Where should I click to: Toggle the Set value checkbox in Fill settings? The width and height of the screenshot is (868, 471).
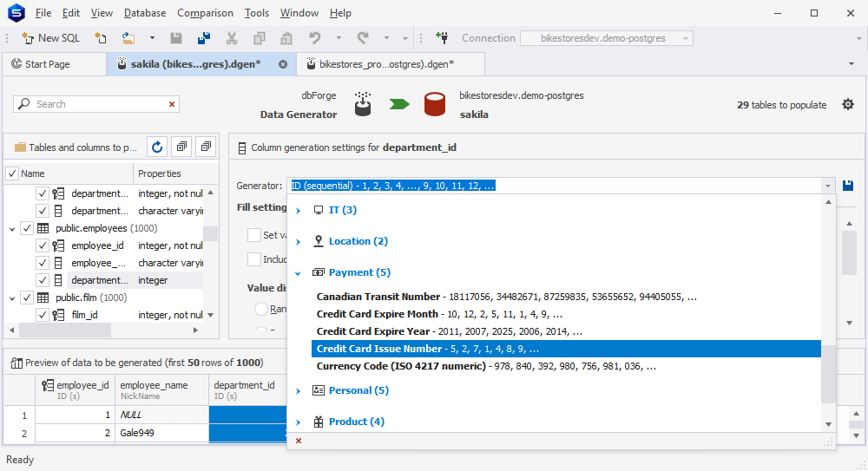(254, 235)
